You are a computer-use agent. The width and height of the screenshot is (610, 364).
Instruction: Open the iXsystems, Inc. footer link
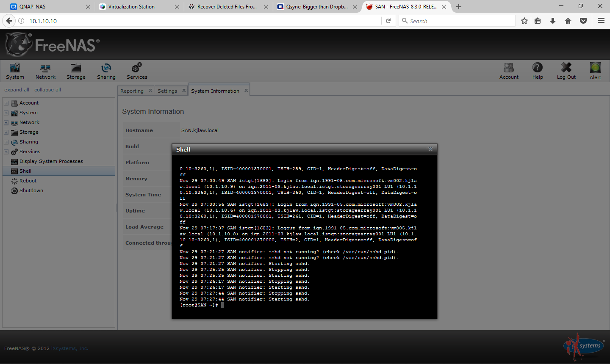coord(69,348)
